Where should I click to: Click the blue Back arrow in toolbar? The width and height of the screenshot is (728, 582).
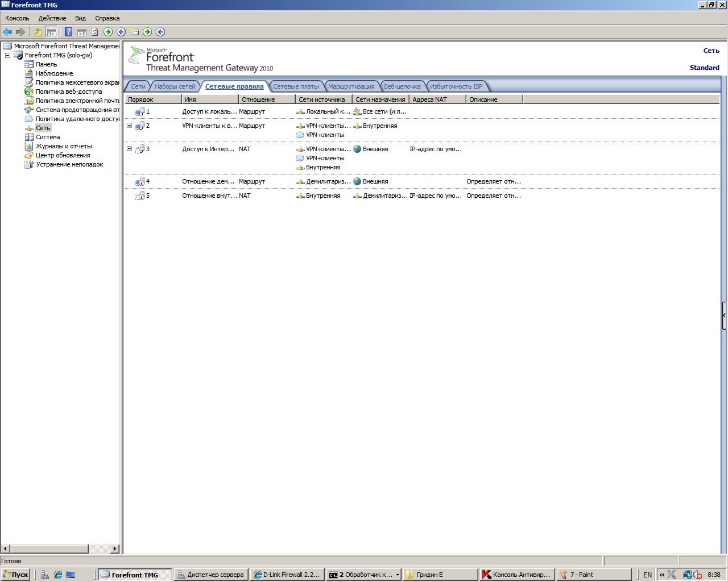(x=7, y=32)
